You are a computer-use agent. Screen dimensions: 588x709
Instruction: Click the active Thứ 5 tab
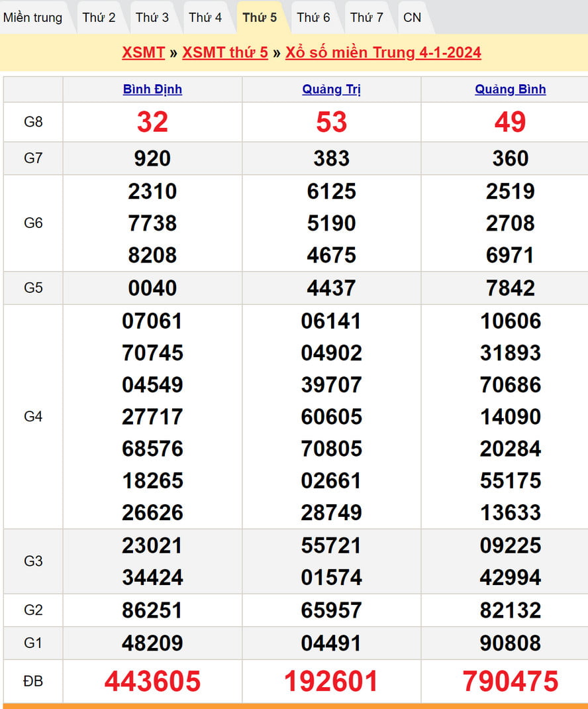260,18
